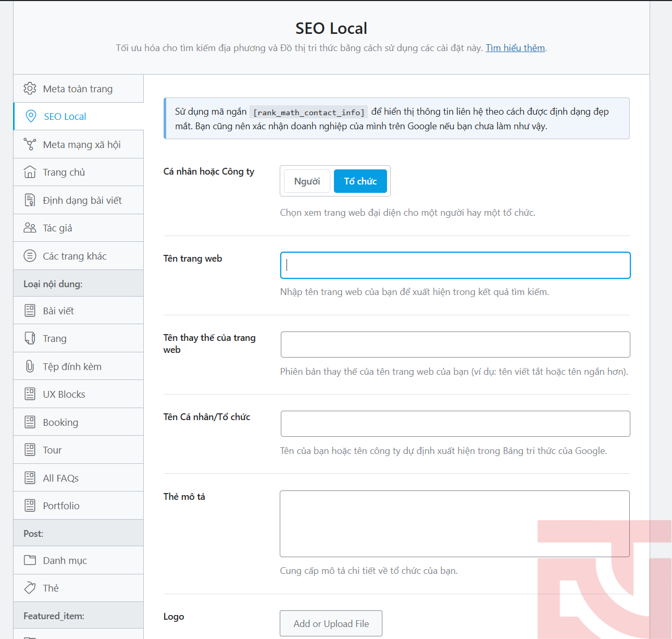The image size is (672, 639).
Task: Open Các trang khác tab
Action: coord(78,256)
